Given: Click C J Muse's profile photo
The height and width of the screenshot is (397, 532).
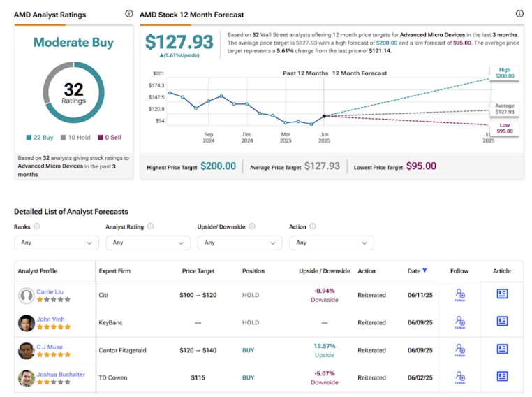Looking at the screenshot, I should 27,351.
